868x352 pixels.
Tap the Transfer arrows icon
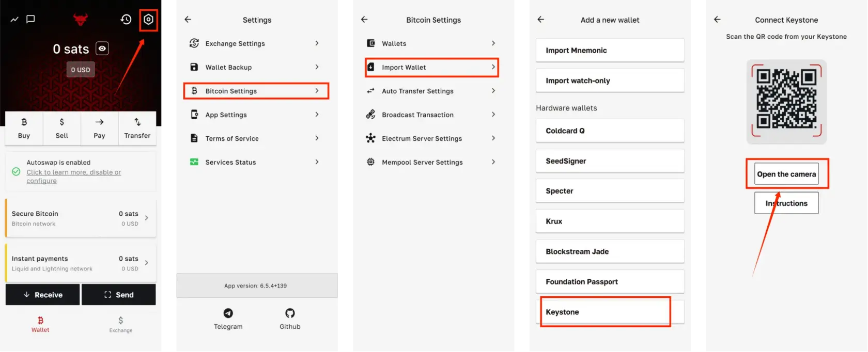tap(137, 122)
